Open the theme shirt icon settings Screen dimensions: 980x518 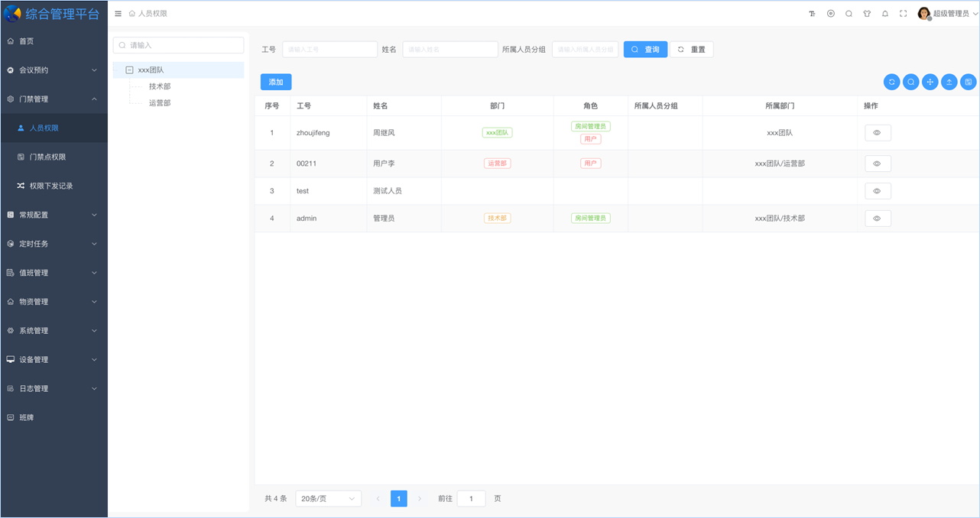click(867, 14)
